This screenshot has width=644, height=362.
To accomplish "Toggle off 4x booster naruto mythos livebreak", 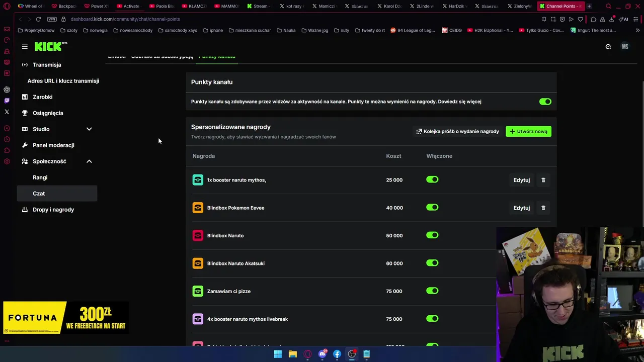I will click(x=432, y=318).
